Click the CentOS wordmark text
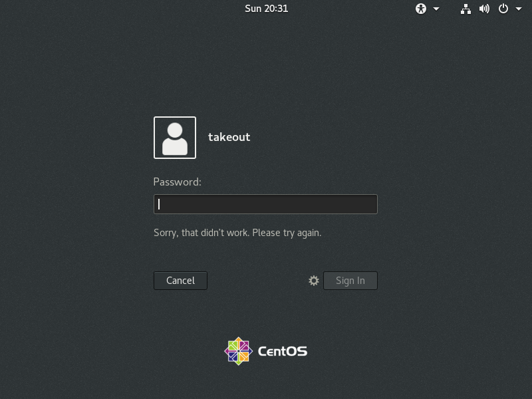The width and height of the screenshot is (532, 399). point(282,351)
